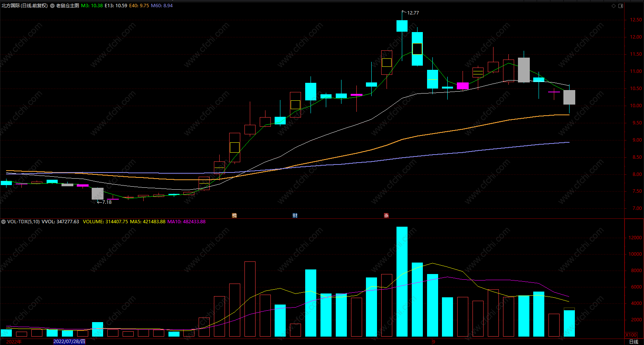Screen dimensions: 644x345
Task: Click the orange 榜 event marker
Action: tap(235, 216)
